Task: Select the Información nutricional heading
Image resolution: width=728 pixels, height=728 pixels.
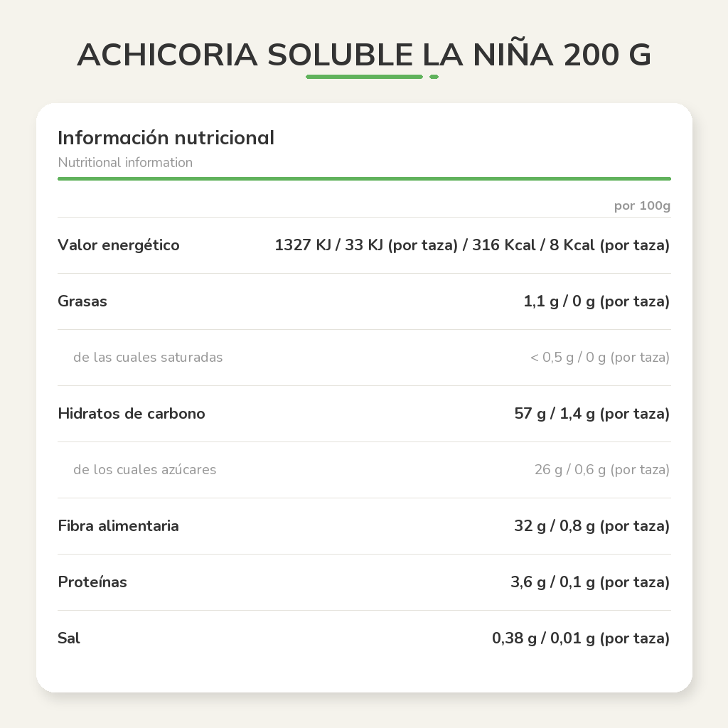Action: [166, 138]
